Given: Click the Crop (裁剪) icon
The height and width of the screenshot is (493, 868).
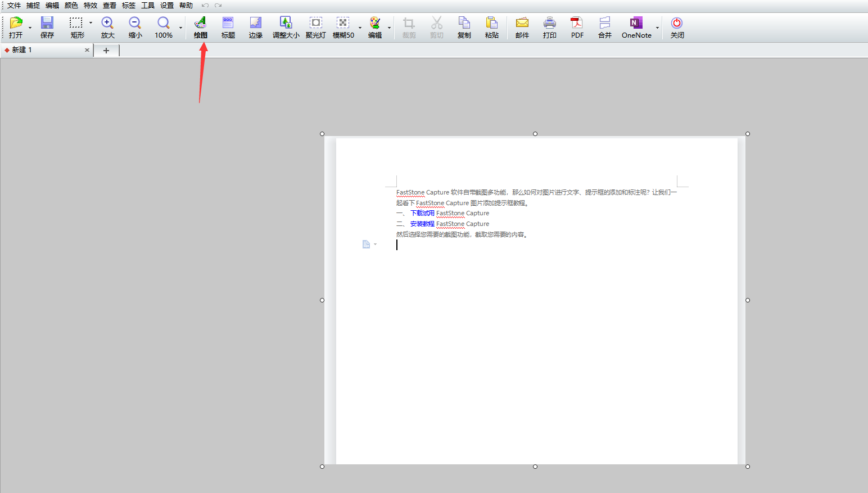Looking at the screenshot, I should coord(409,22).
